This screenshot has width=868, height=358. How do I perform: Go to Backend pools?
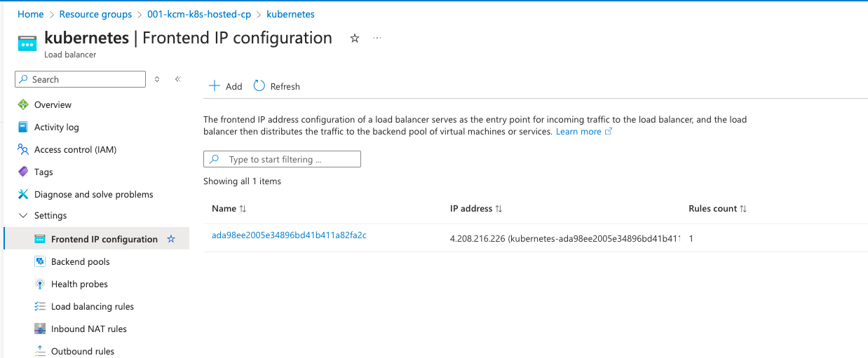80,261
